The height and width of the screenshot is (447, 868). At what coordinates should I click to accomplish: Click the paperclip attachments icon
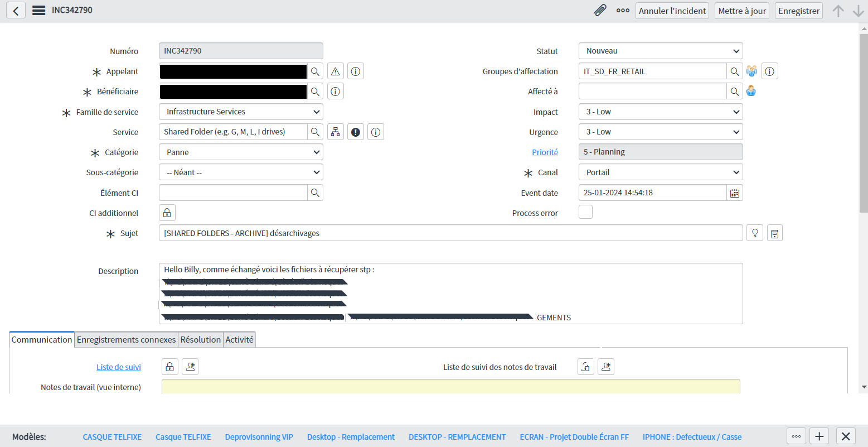(600, 11)
